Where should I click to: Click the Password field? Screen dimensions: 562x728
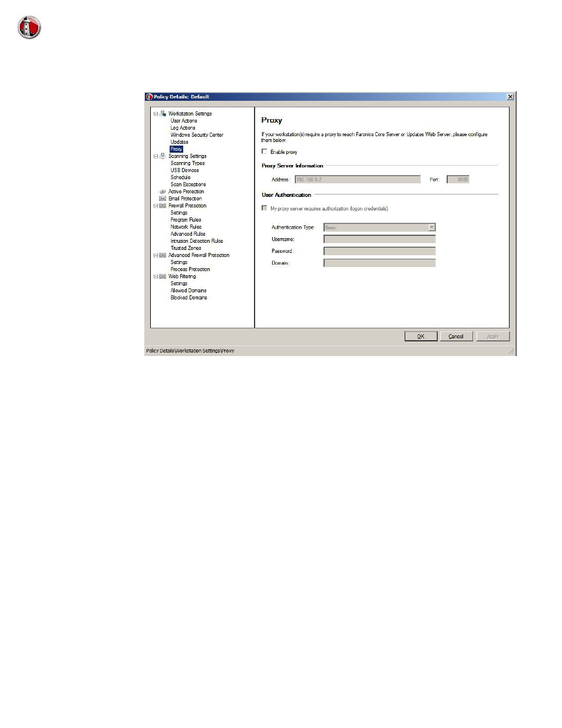[x=379, y=251]
